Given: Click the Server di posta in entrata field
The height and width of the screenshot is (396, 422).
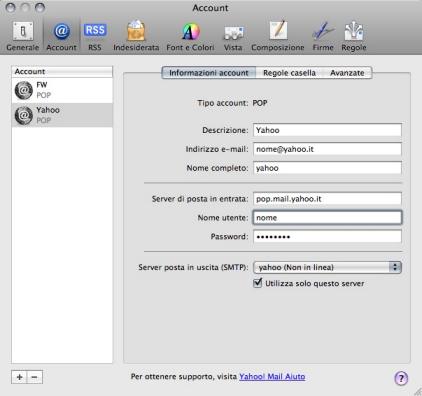Looking at the screenshot, I should 327,199.
